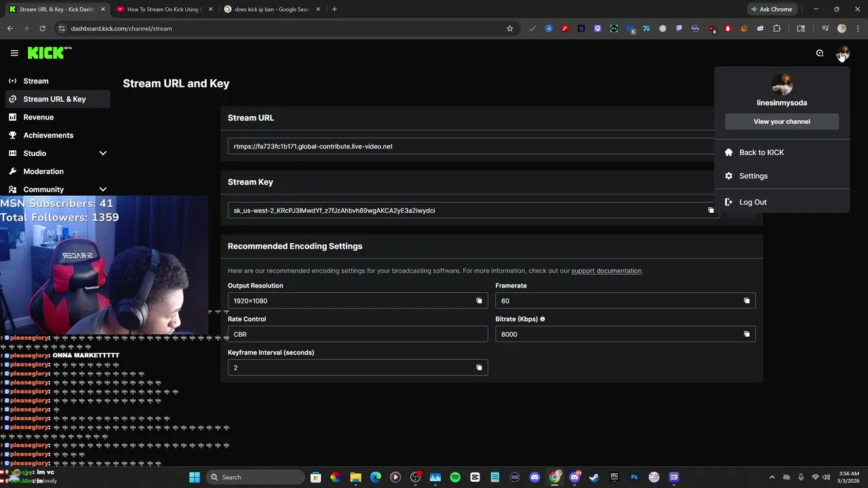Click the Stream Key field
The height and width of the screenshot is (488, 868).
coord(473,210)
